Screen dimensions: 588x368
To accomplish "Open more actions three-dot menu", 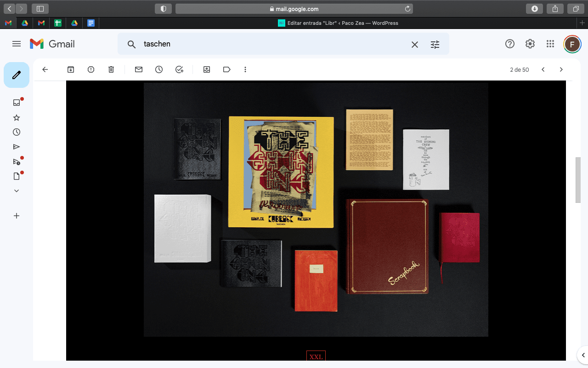I will [245, 69].
